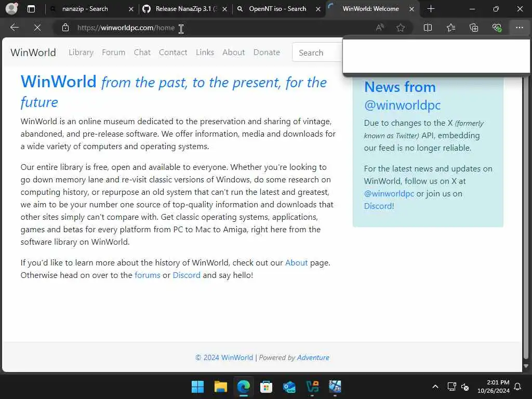Click the address bar URL
Viewport: 532px width, 399px height.
click(126, 28)
